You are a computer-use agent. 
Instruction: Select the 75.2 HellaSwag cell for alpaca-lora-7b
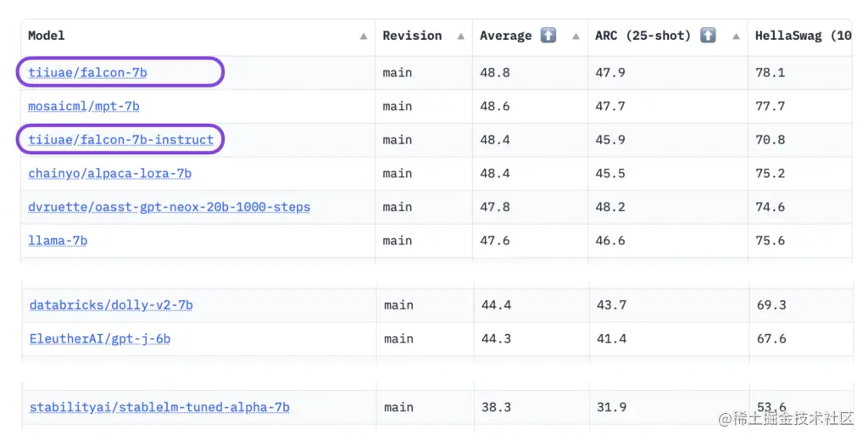(800, 173)
